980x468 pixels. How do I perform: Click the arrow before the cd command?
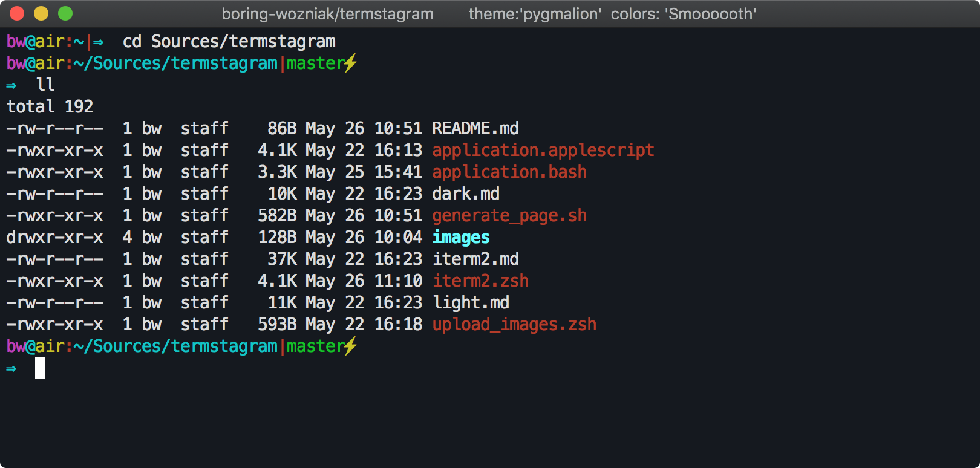point(98,42)
